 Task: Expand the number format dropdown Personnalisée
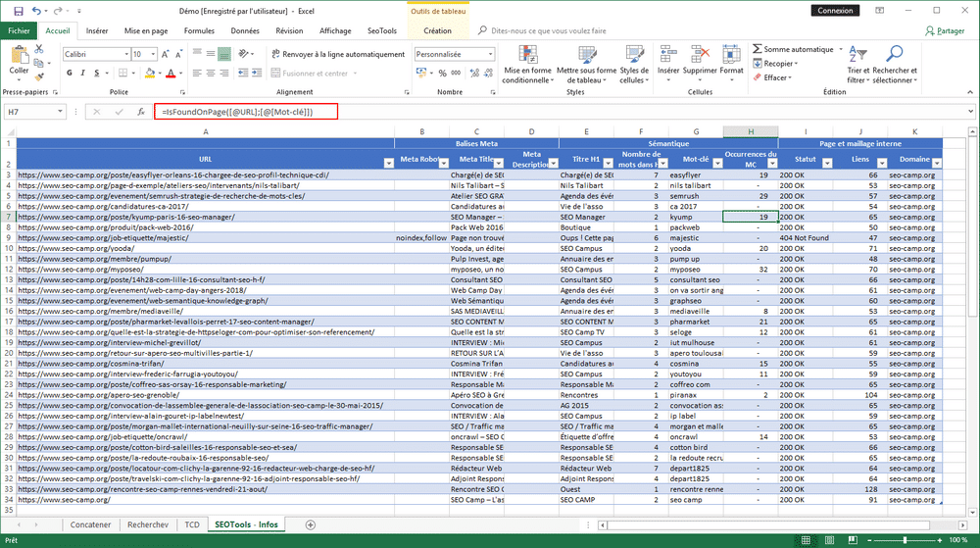click(491, 55)
